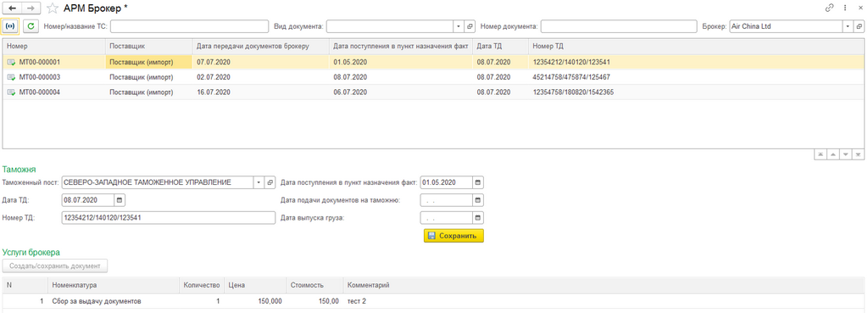Select row MT00-000003

tap(433, 77)
